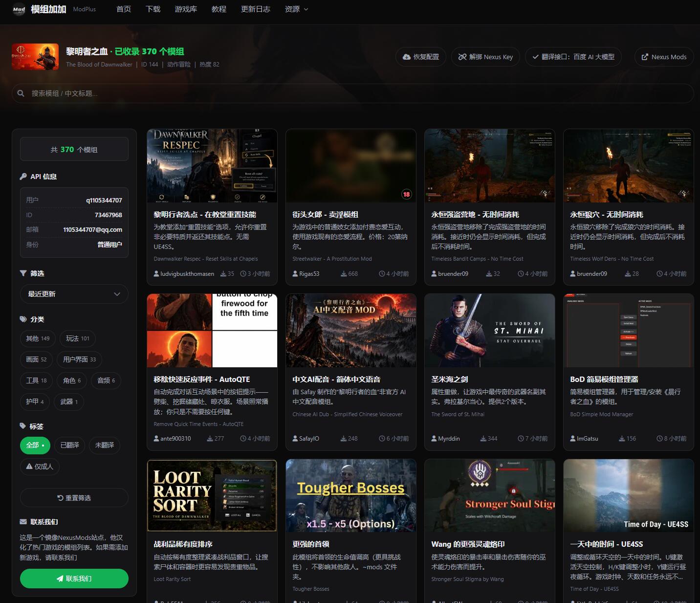
Task: Click the search magnifier icon
Action: tap(21, 93)
